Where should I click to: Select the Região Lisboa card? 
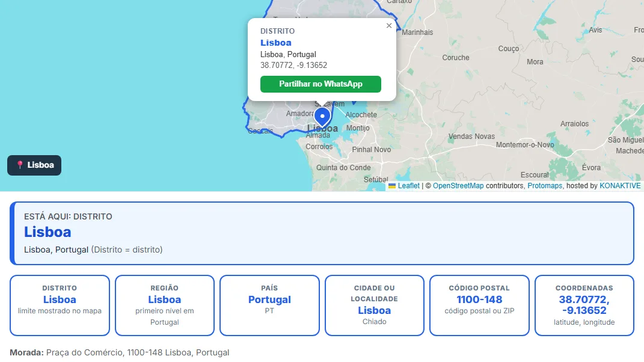point(165,305)
